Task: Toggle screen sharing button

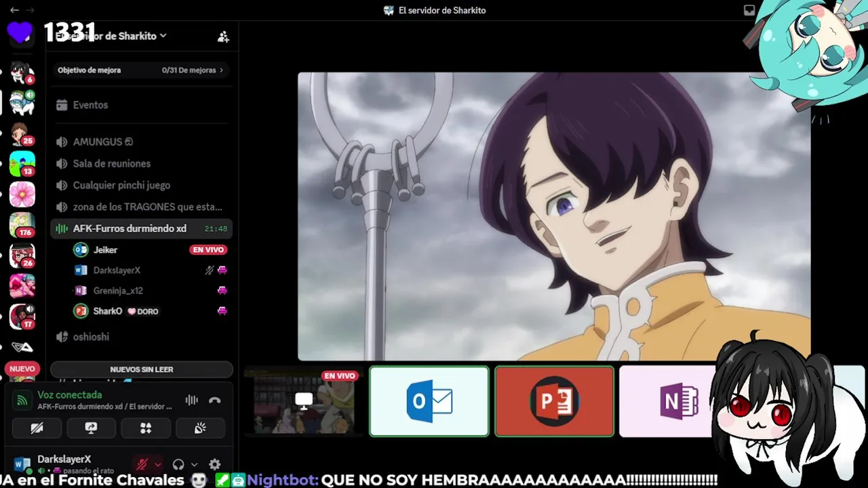Action: click(x=92, y=428)
